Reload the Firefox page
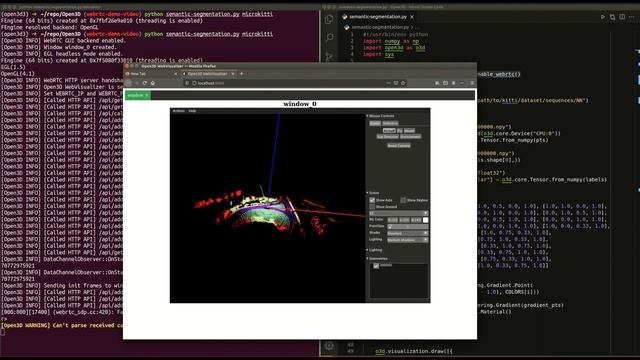The height and width of the screenshot is (360, 640). (144, 83)
